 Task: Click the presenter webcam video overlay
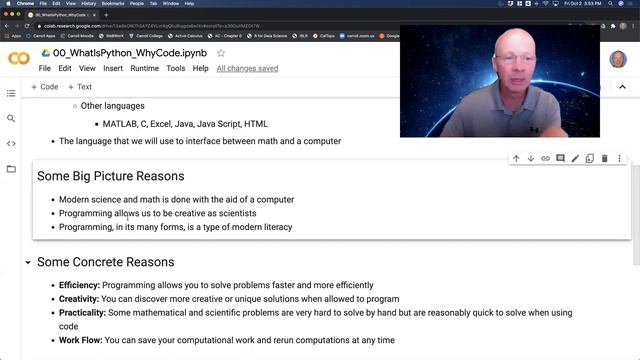tap(500, 81)
